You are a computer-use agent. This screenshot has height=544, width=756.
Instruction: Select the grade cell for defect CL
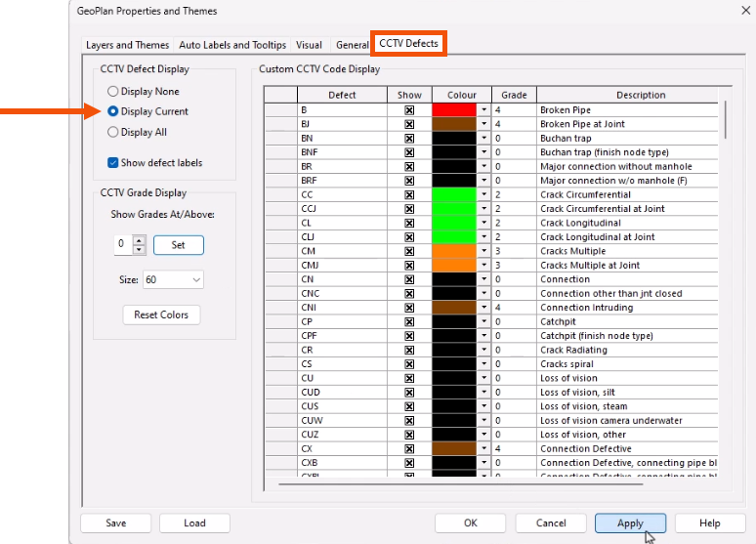click(514, 223)
